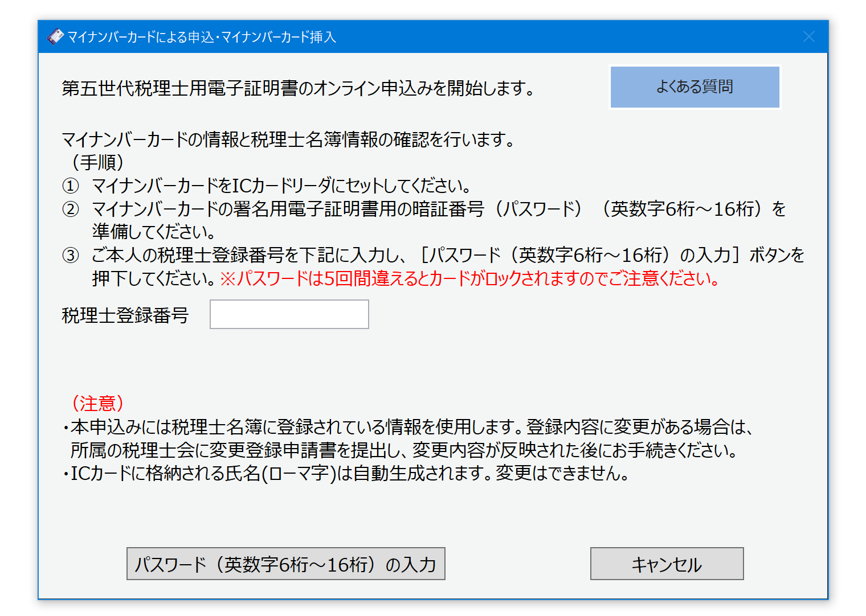This screenshot has height=616, width=866.
Task: Select step ② 署名用電子証明書用の暗証番号 instruction
Action: pos(439,210)
